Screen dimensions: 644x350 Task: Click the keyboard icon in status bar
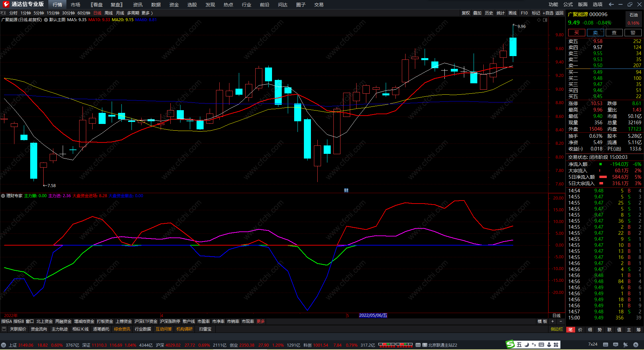(x=605, y=345)
